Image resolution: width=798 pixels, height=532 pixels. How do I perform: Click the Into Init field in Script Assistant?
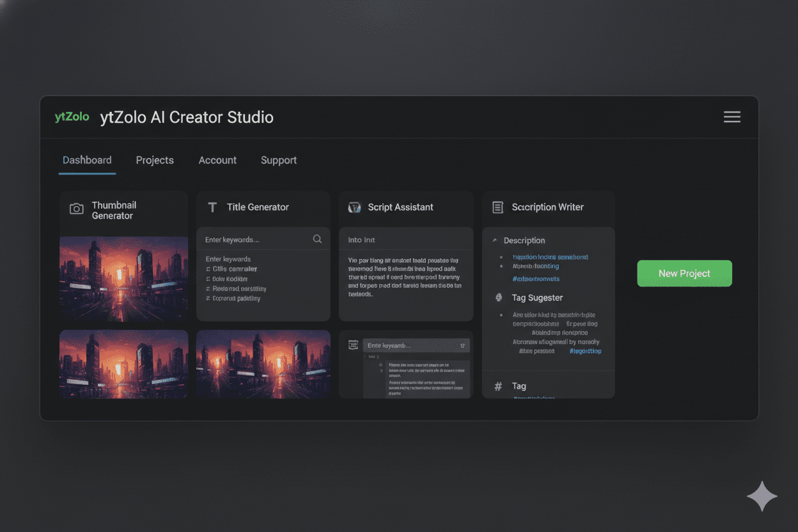pos(406,240)
